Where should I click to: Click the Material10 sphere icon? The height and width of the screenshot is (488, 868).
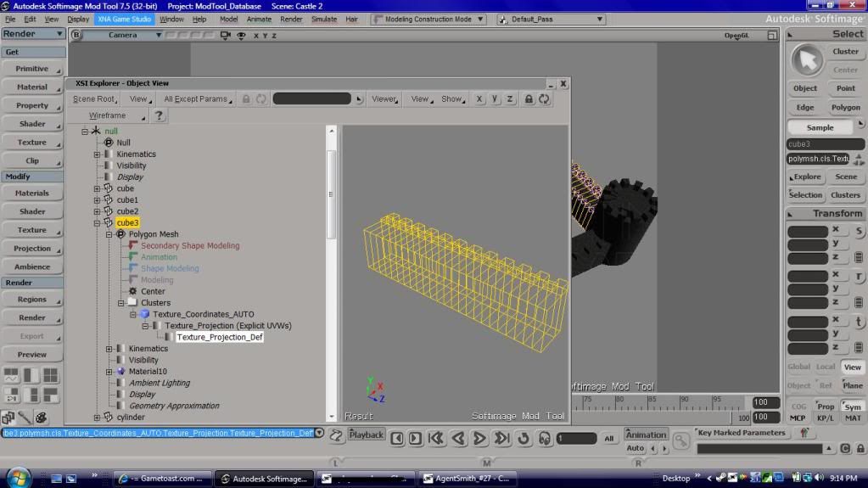pos(120,372)
